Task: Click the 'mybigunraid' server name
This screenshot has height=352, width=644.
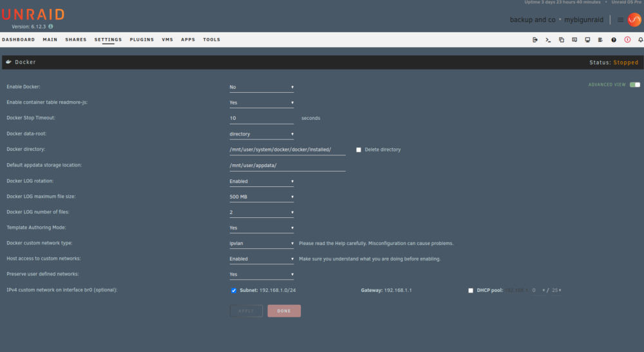Action: [583, 20]
